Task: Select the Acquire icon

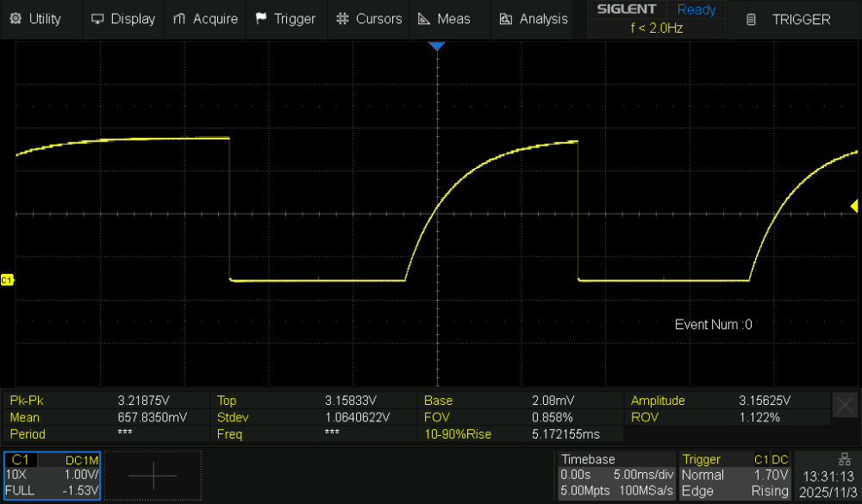Action: 181,19
